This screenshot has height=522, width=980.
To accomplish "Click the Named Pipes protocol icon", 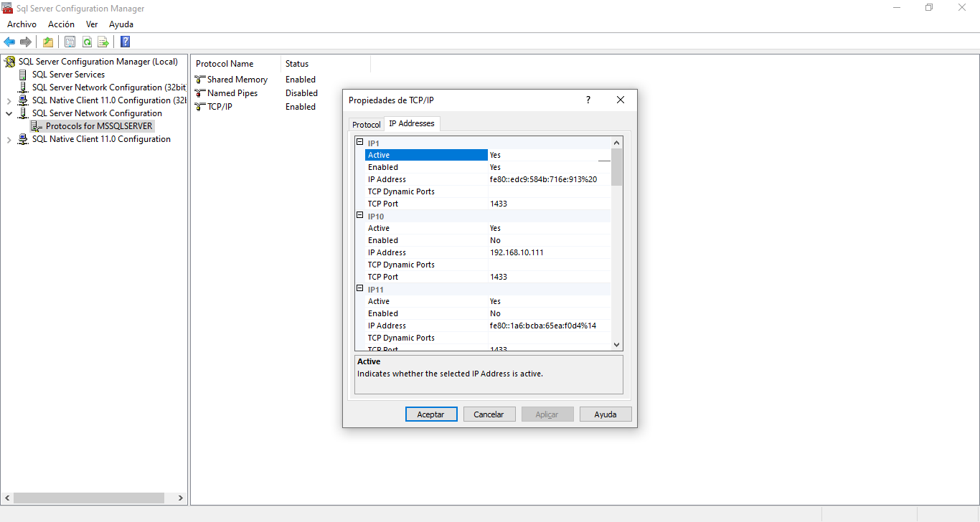I will point(200,93).
